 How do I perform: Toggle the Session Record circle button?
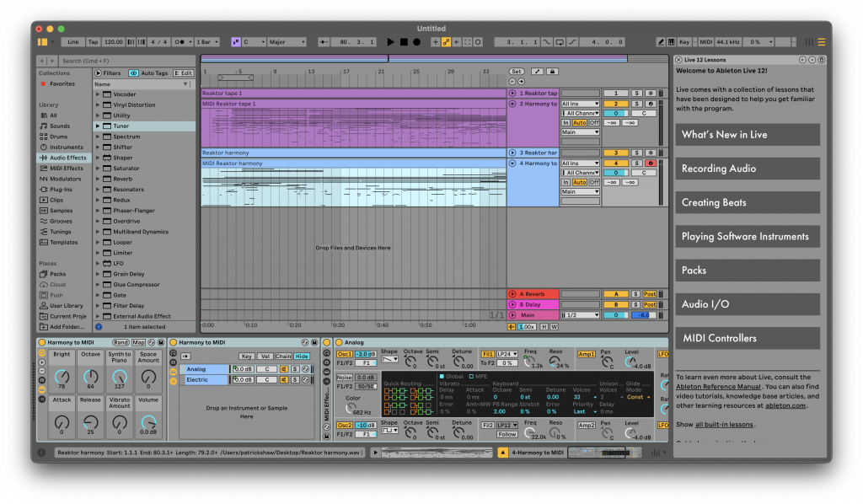point(478,42)
